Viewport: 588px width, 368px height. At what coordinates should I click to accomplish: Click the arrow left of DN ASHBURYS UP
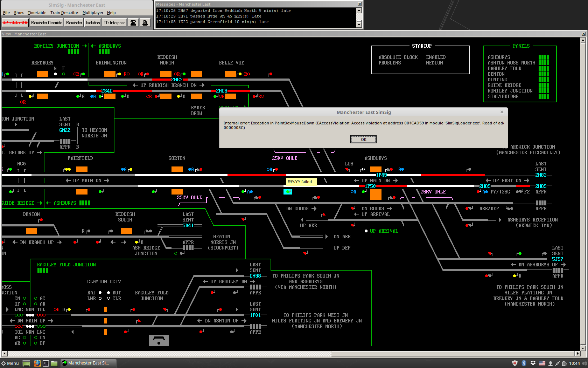click(x=513, y=265)
